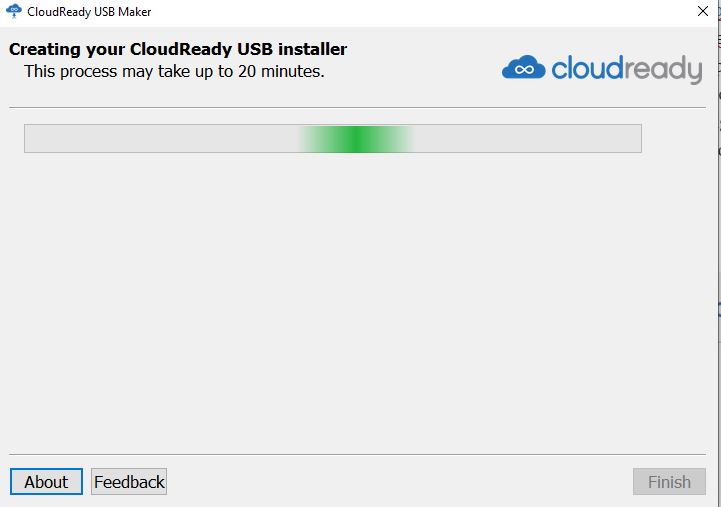
Task: Open the About dialog
Action: [46, 482]
